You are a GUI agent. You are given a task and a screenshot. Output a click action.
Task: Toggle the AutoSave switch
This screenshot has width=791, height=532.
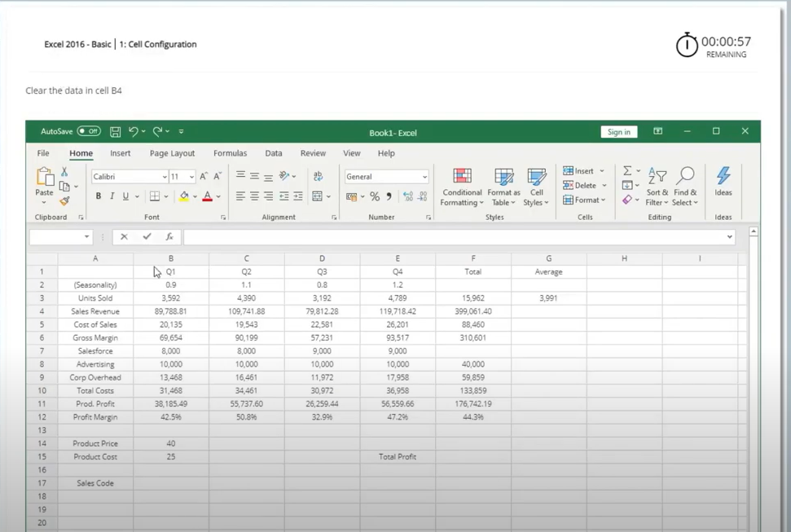[89, 132]
